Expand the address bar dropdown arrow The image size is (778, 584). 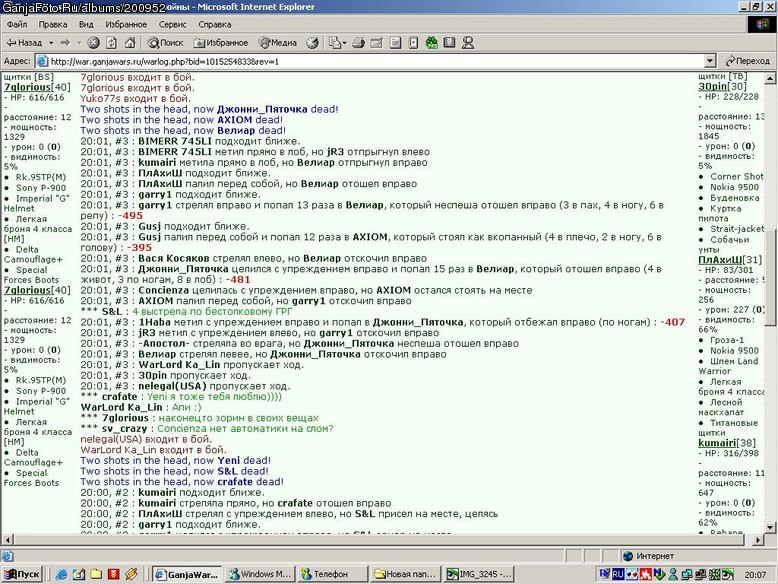click(x=710, y=61)
